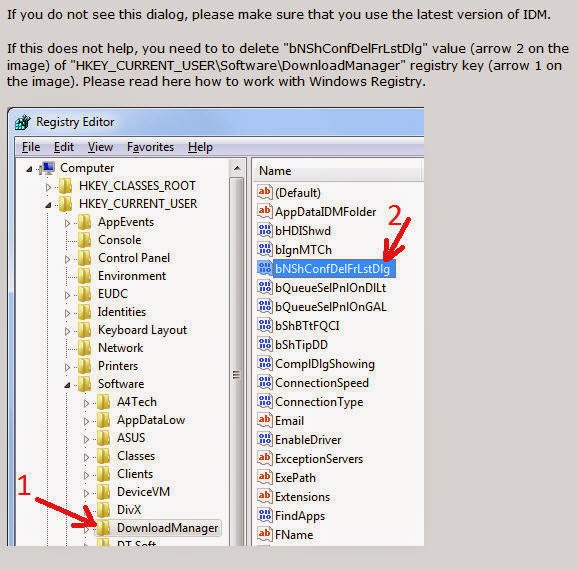This screenshot has height=569, width=578.
Task: Open the View menu
Action: [100, 147]
